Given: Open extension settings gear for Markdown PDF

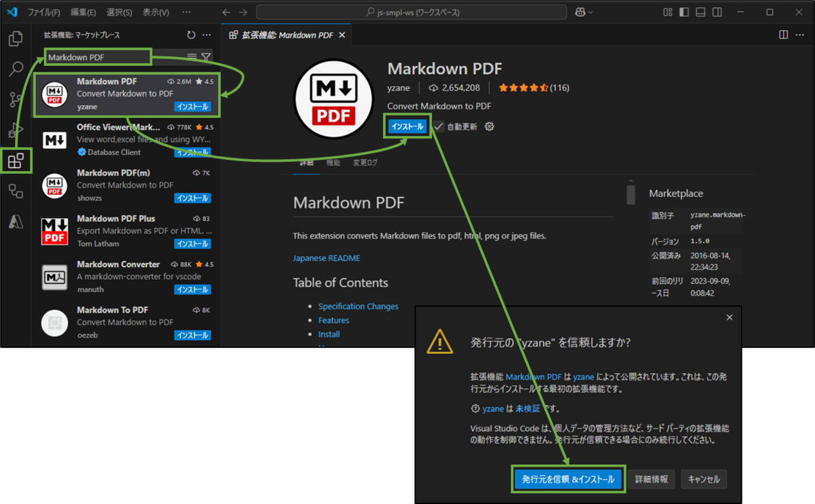Looking at the screenshot, I should click(490, 126).
